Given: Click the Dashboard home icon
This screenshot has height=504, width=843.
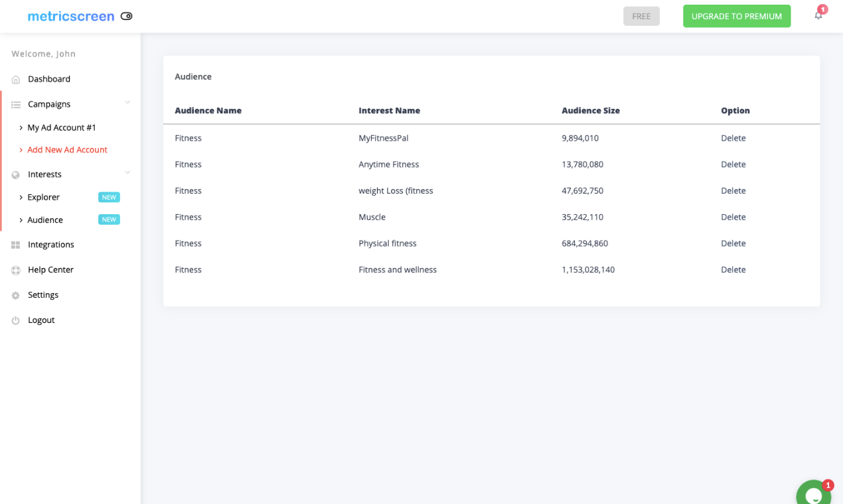Looking at the screenshot, I should 16,80.
